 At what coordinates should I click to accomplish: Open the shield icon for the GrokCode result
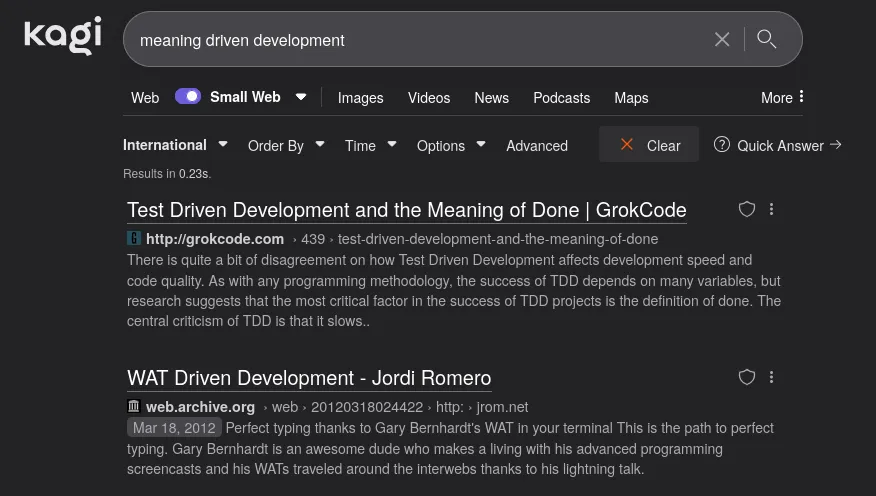(x=746, y=209)
